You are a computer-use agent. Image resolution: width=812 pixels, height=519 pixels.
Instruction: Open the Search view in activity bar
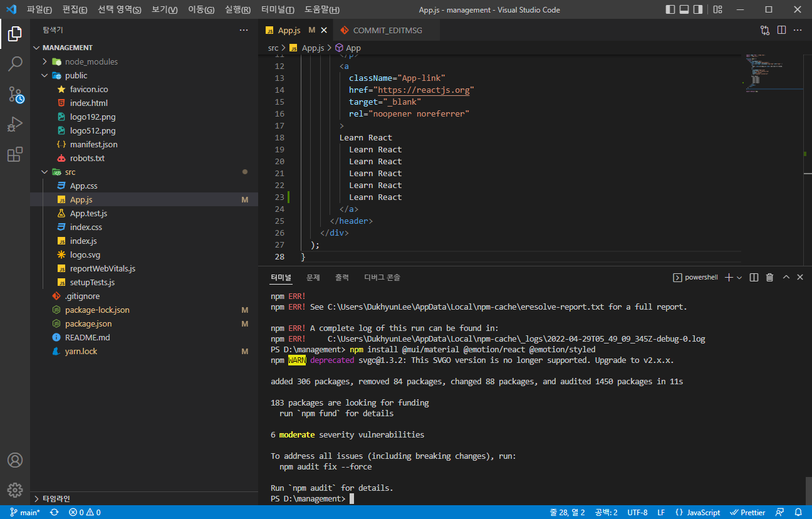point(15,63)
